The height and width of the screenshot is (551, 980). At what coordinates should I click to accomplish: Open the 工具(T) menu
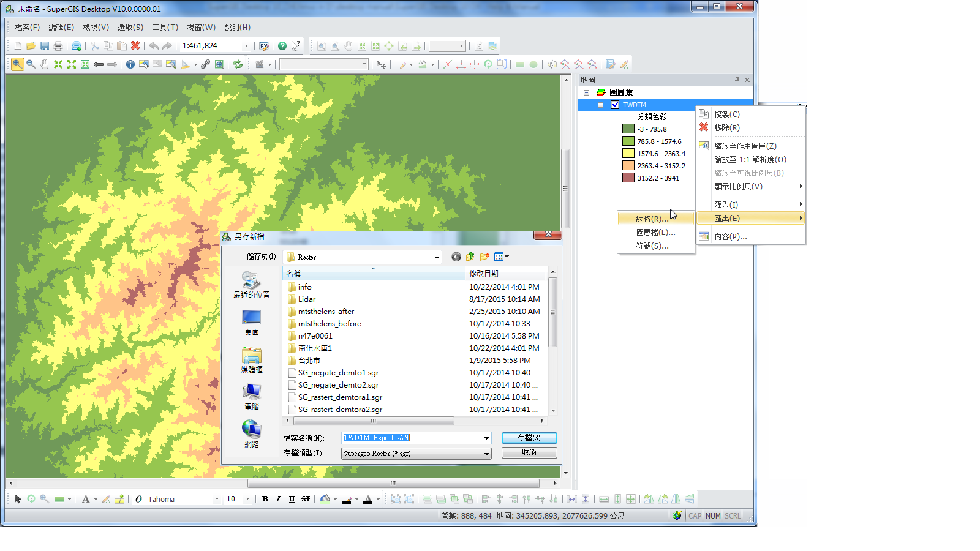165,28
